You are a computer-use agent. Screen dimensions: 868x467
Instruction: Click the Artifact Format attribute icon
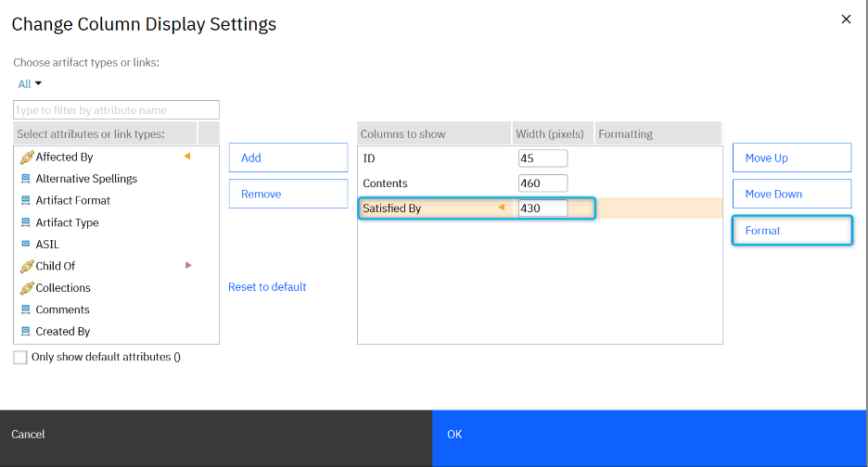pos(25,200)
